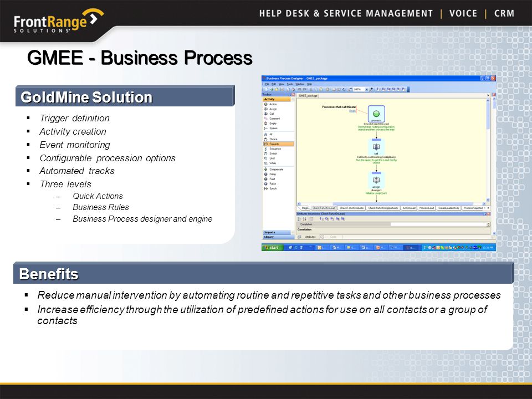
Task: Select the Choice activity in Toolbox
Action: coord(271,139)
